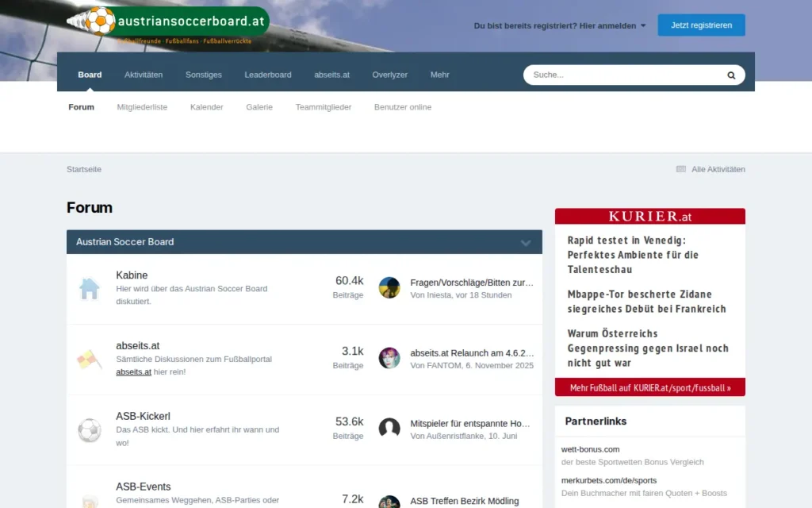Screen dimensions: 812x508
Task: Open the Galerie sub-tab
Action: (x=259, y=107)
